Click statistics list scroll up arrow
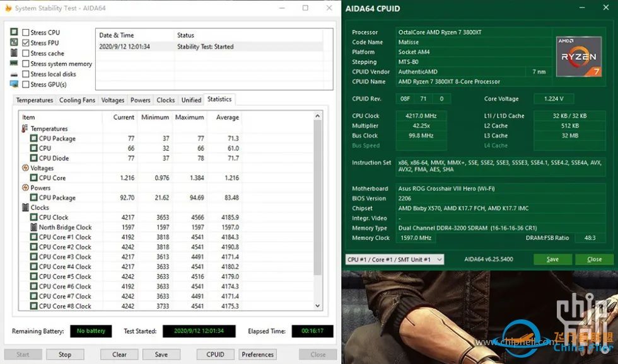The width and height of the screenshot is (618, 364). pyautogui.click(x=318, y=116)
